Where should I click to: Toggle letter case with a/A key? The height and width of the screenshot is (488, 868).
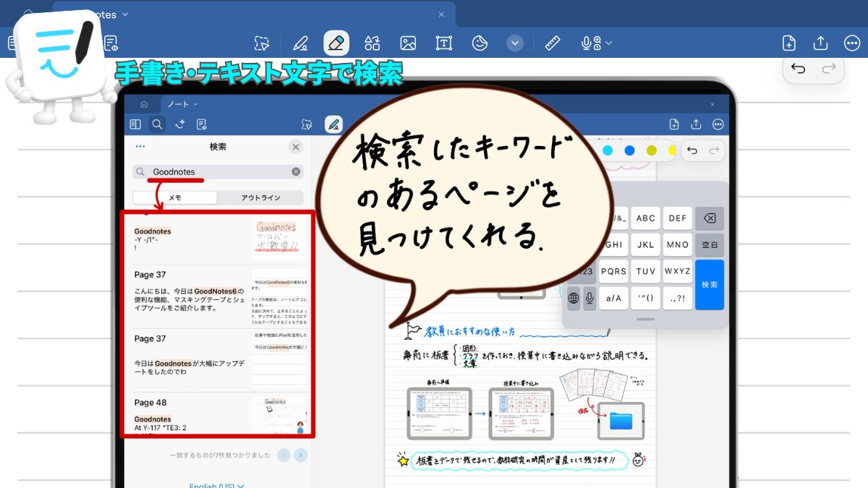[613, 298]
